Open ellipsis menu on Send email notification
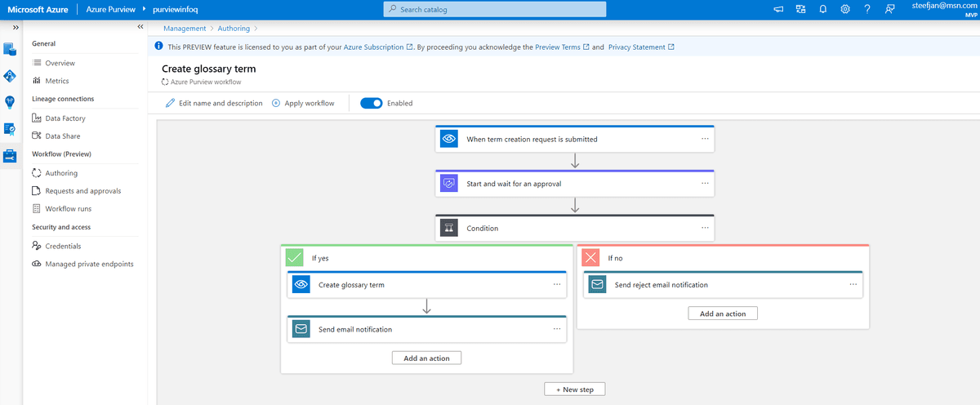The width and height of the screenshot is (980, 405). 557,329
